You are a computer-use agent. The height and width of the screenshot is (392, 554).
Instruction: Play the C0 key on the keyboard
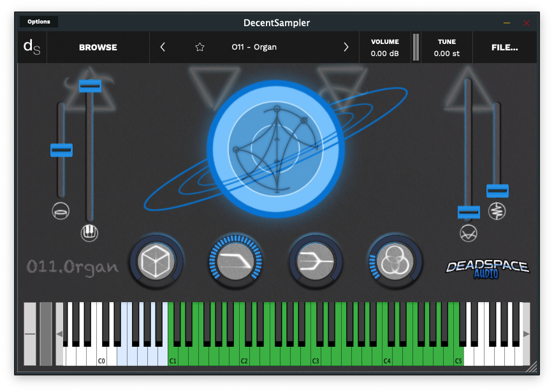click(101, 356)
